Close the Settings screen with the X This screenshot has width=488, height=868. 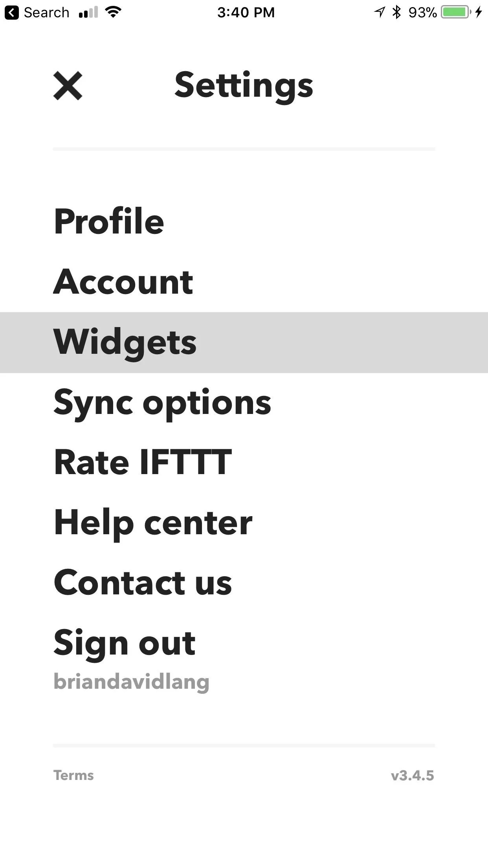pyautogui.click(x=68, y=86)
